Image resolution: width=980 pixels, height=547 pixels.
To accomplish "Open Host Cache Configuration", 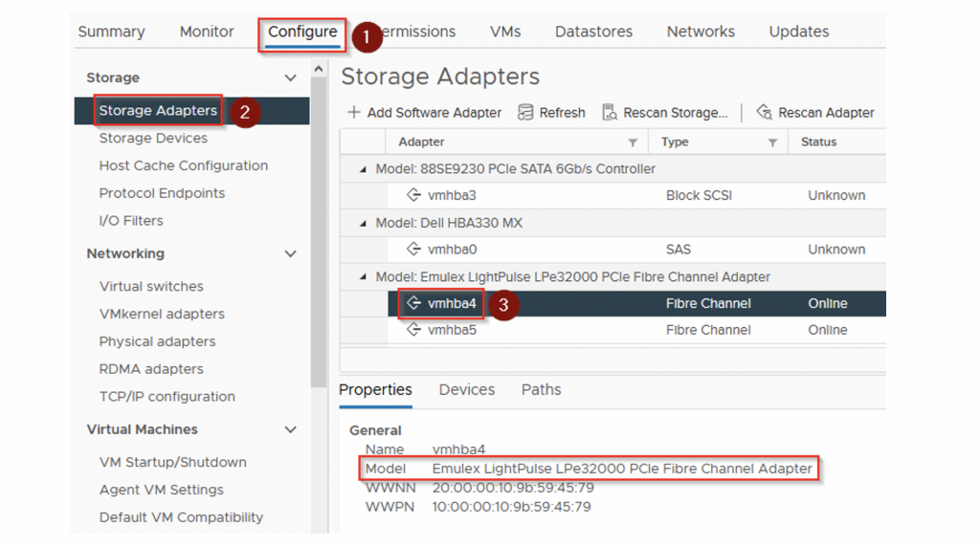I will click(x=183, y=165).
